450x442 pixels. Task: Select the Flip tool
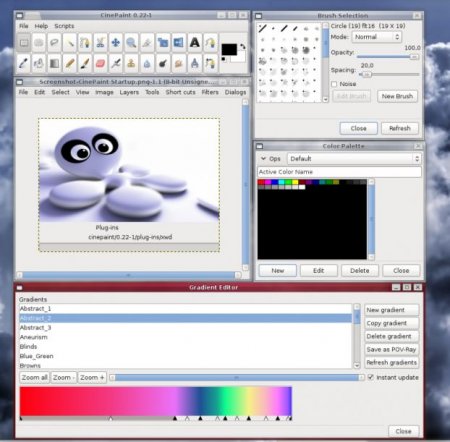(178, 43)
